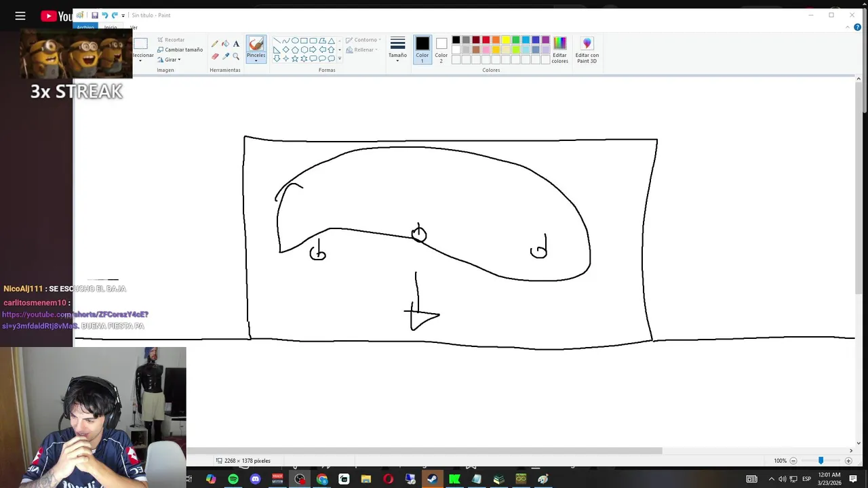Open the Girar rotate dropdown

click(x=169, y=60)
